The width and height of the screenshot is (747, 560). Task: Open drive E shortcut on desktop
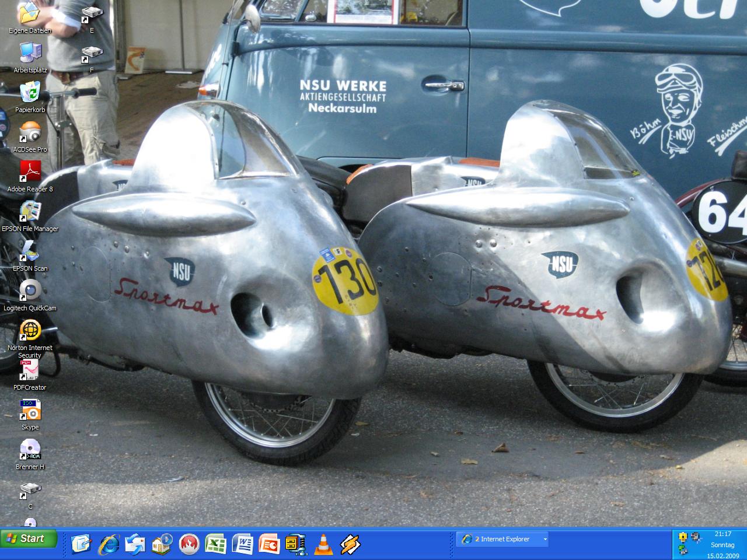92,13
